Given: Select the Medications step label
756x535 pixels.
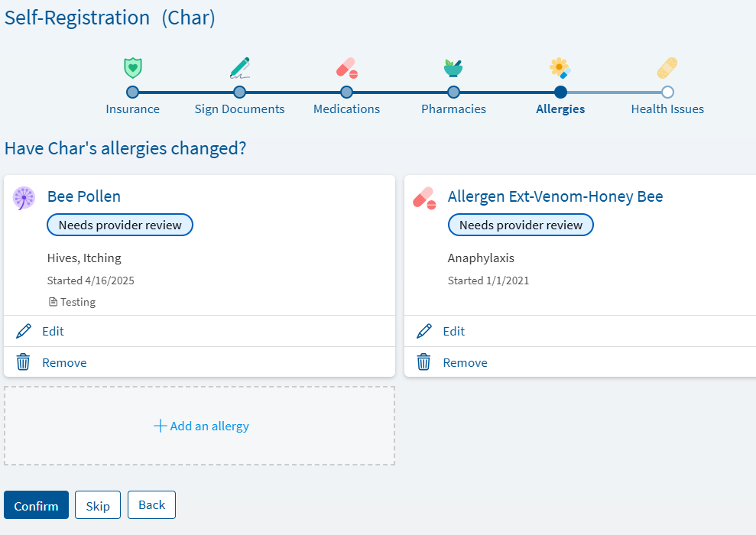Looking at the screenshot, I should tap(347, 109).
